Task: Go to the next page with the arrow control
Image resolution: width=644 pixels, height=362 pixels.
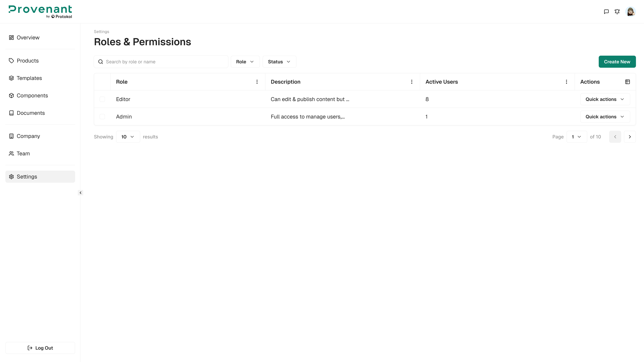Action: 630,137
